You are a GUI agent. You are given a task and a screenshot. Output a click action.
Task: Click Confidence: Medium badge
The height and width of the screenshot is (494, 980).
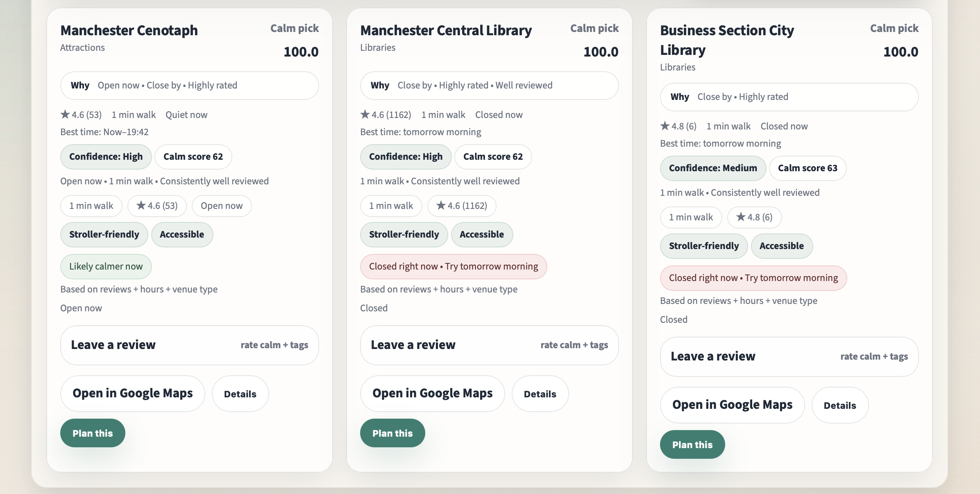pyautogui.click(x=713, y=168)
